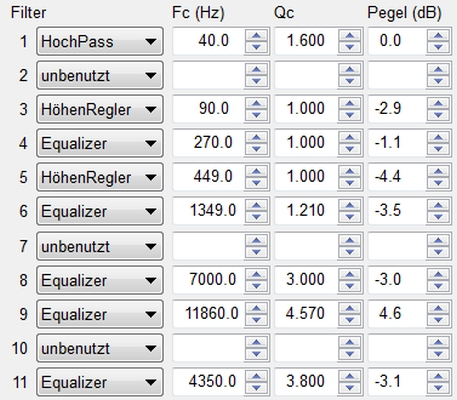457x400 pixels.
Task: Decrease Pegel of filter 8 at -3.0
Action: click(x=438, y=285)
